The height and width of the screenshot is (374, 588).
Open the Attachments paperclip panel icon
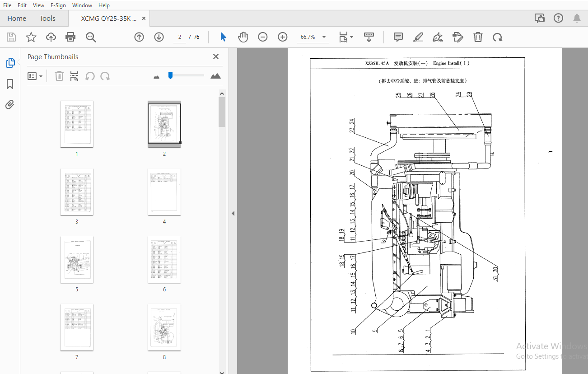(x=10, y=105)
